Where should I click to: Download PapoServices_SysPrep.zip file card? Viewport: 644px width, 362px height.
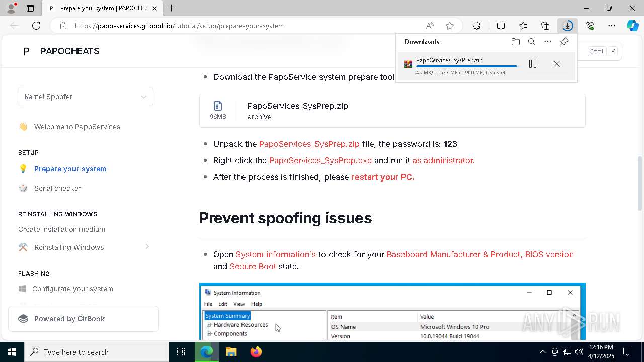tap(392, 111)
